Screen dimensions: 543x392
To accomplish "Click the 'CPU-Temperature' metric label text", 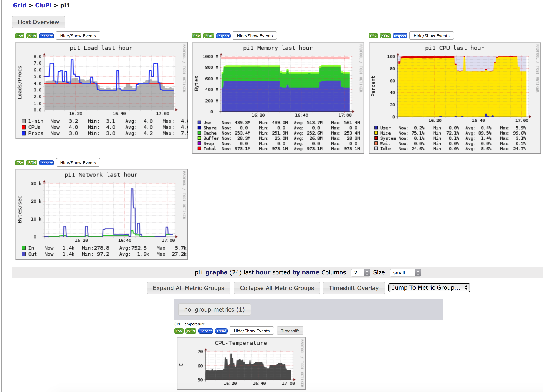I will pyautogui.click(x=189, y=324).
